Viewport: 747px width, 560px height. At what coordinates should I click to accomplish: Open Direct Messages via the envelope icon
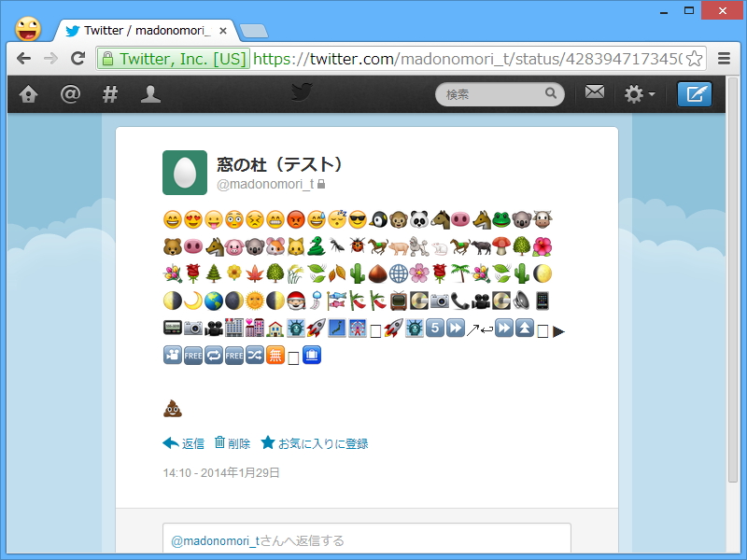(595, 93)
